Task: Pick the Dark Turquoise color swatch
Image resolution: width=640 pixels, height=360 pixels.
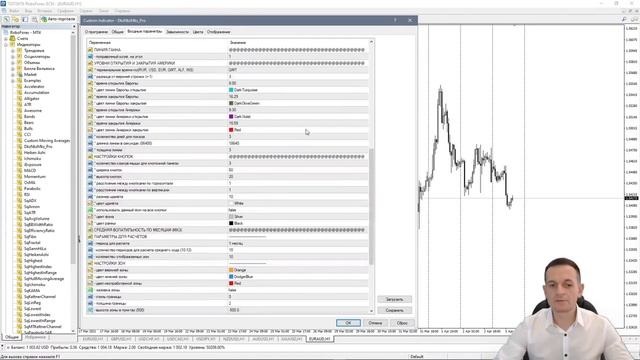Action: tap(231, 90)
